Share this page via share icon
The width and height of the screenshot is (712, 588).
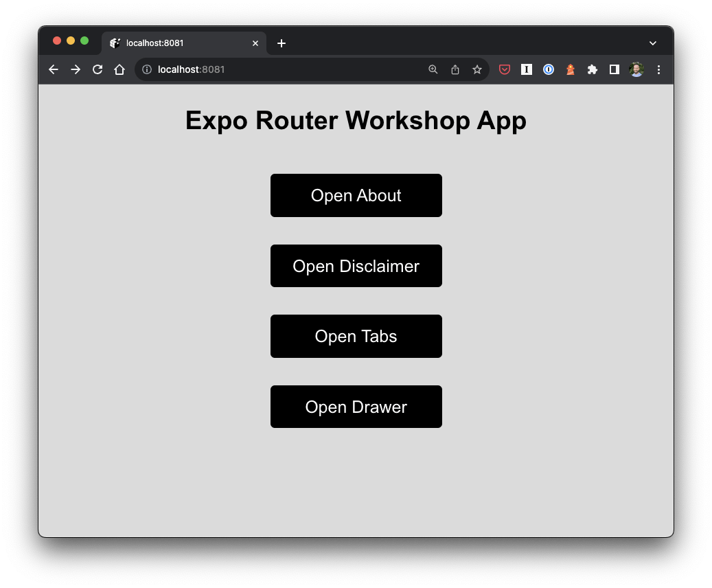pos(455,69)
